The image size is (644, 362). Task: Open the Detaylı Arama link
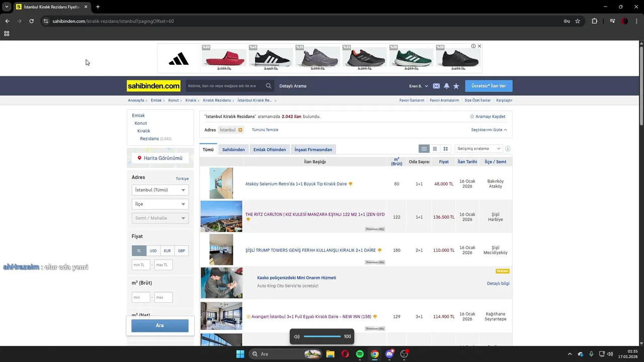click(293, 86)
